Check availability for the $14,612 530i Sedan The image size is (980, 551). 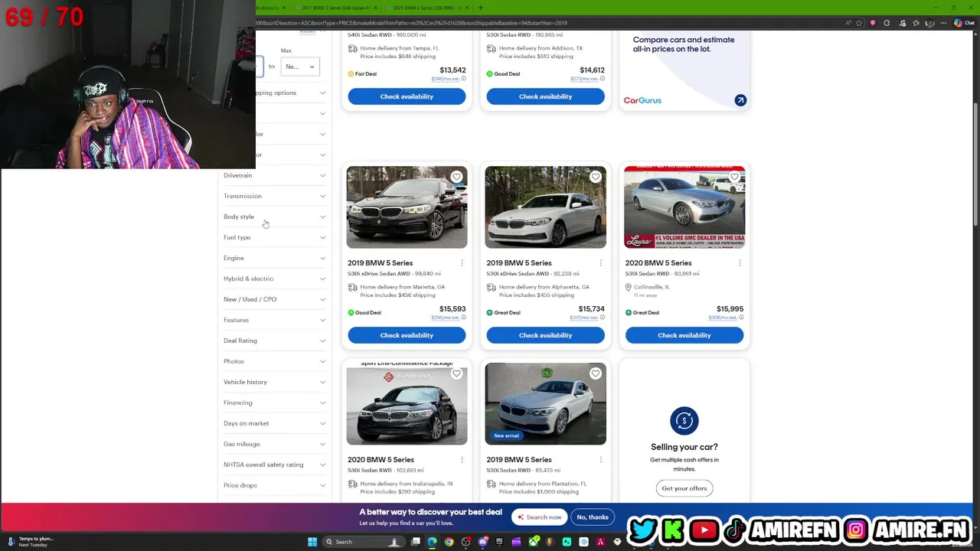click(x=545, y=96)
